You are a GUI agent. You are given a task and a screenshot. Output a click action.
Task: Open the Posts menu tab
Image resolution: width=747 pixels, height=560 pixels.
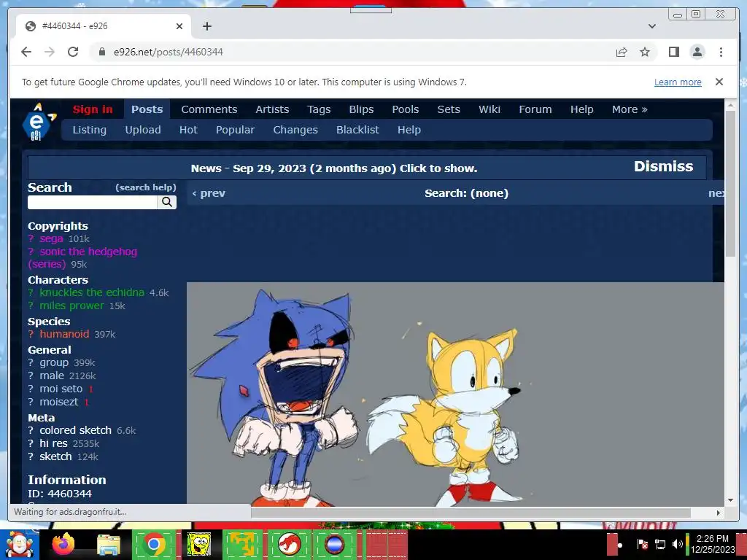[x=147, y=109]
